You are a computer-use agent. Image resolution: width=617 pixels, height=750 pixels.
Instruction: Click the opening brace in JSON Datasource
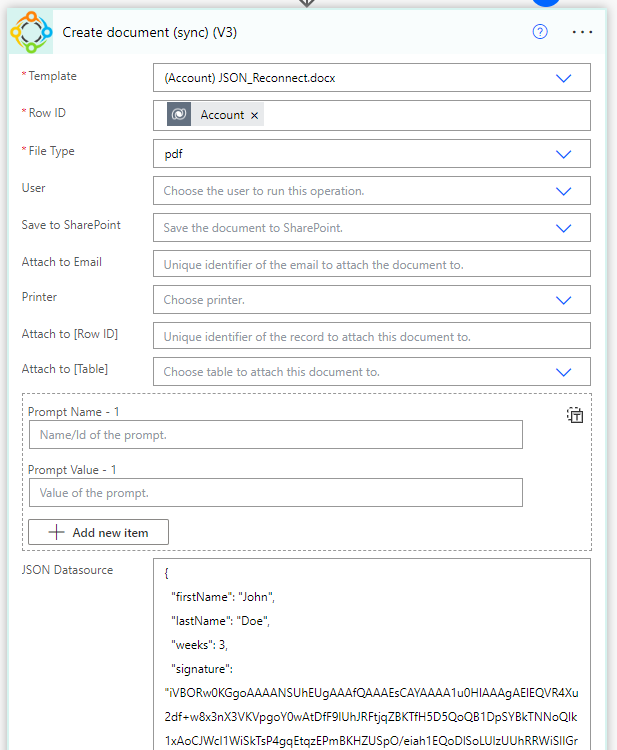[x=166, y=573]
